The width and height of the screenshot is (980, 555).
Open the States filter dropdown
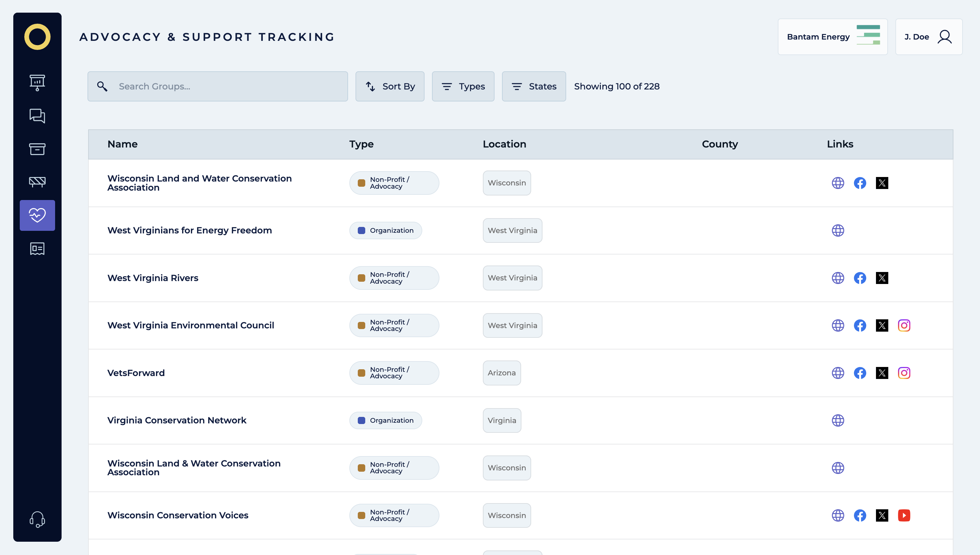tap(533, 87)
